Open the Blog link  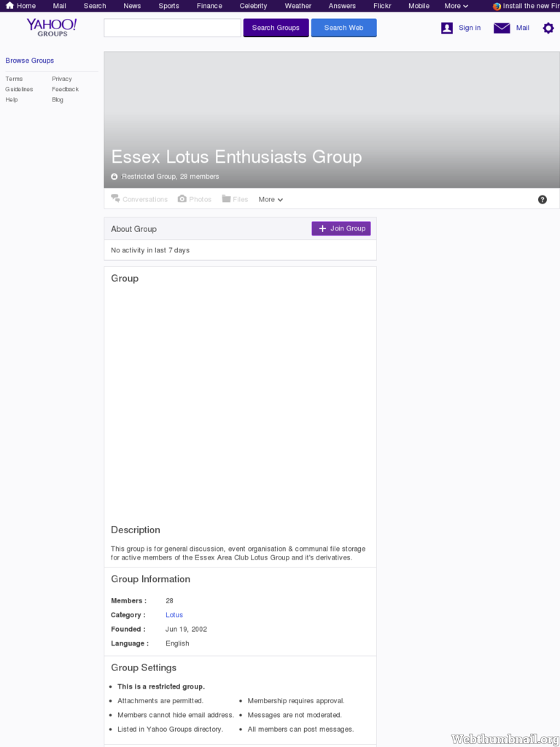click(58, 100)
